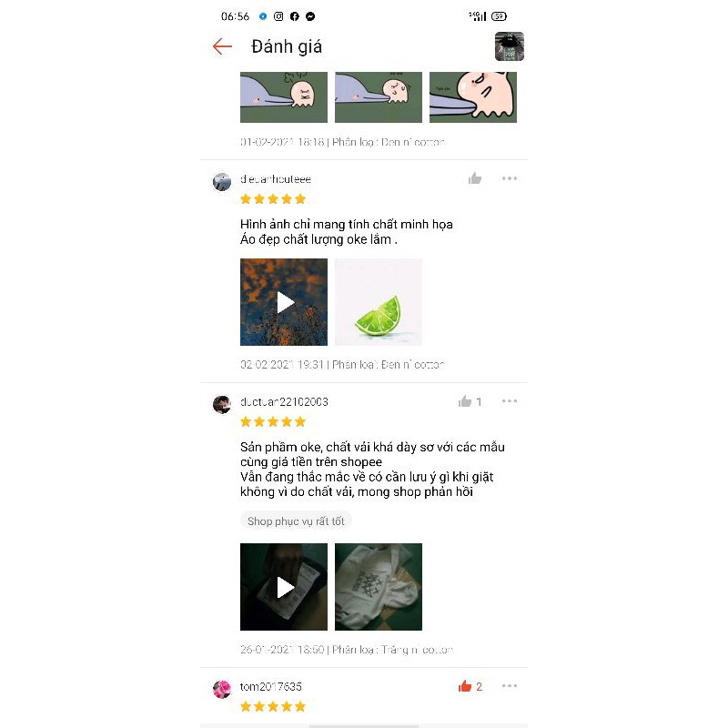Play the orange and blue review video
Image resolution: width=728 pixels, height=728 pixels.
(x=284, y=302)
